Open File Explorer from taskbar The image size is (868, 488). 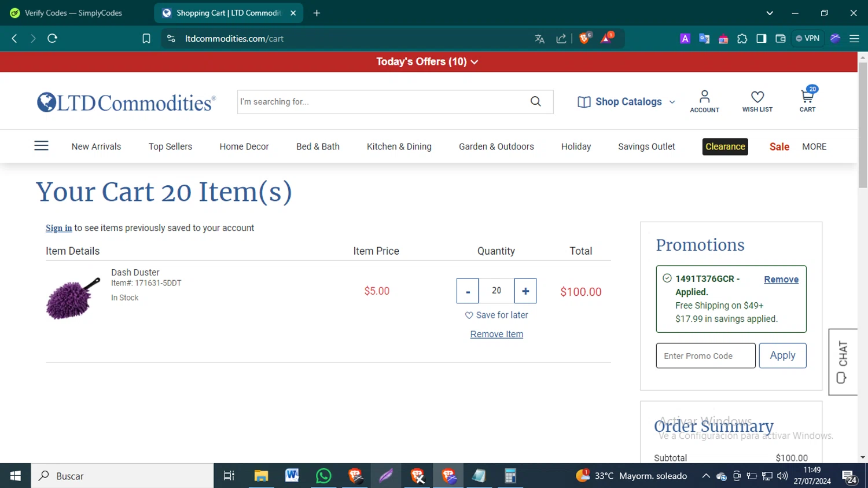click(x=261, y=476)
